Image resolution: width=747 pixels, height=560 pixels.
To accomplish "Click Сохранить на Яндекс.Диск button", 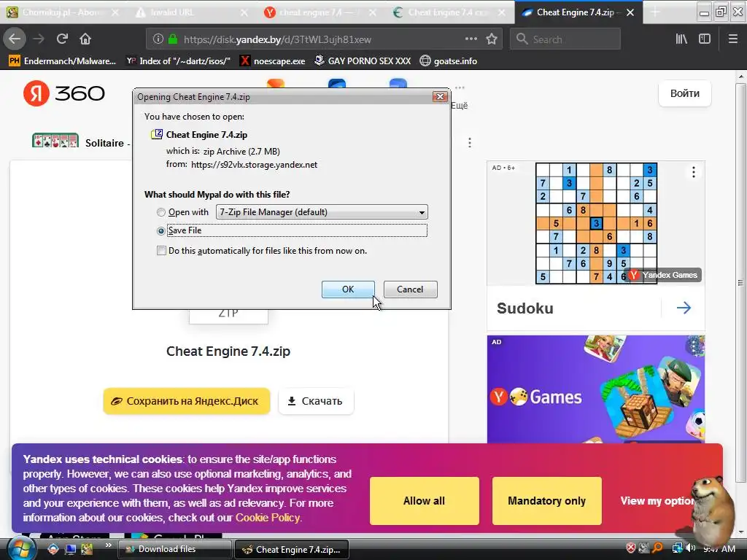I will click(x=187, y=401).
